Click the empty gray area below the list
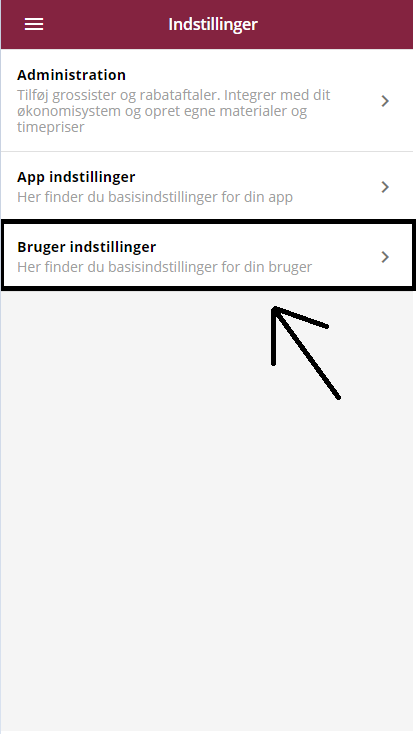 tap(207, 538)
